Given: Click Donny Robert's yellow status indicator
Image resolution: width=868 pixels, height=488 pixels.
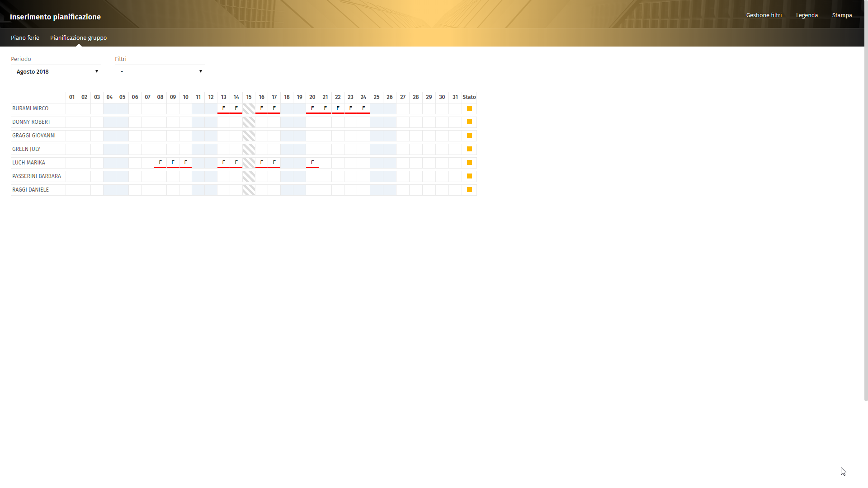Looking at the screenshot, I should point(469,122).
